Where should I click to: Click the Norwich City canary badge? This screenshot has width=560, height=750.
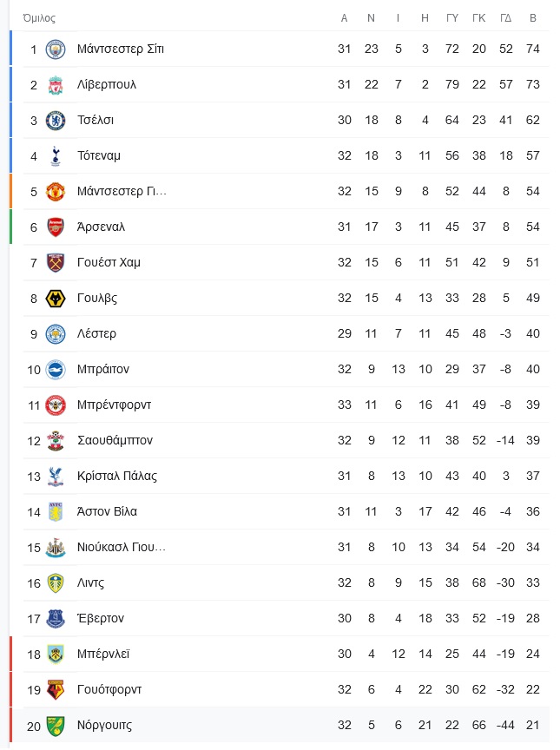(56, 726)
